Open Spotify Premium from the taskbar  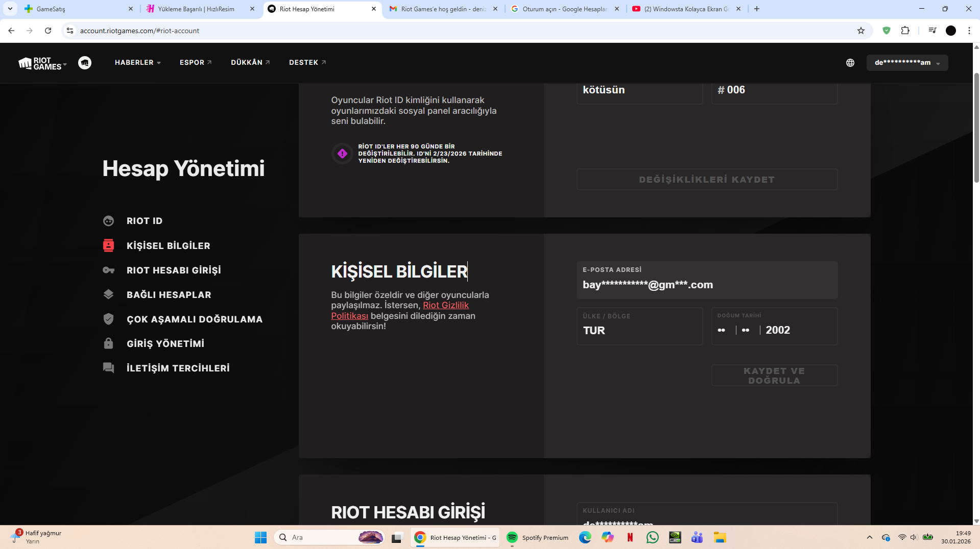click(537, 537)
